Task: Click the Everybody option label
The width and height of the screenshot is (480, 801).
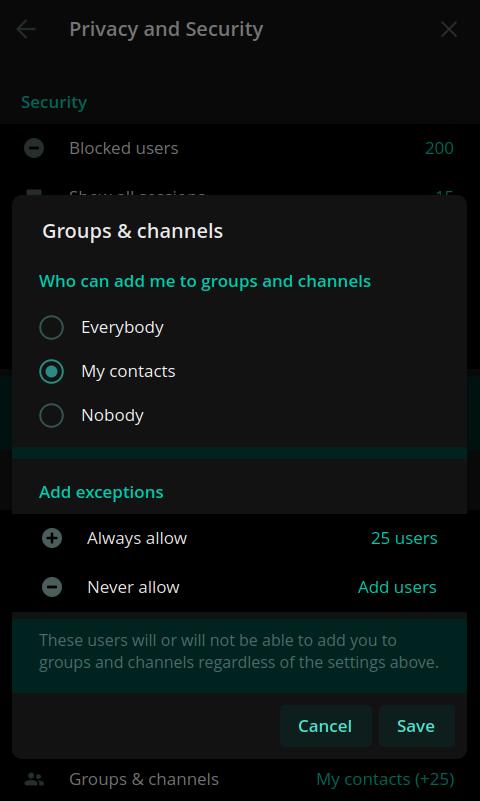Action: click(x=123, y=327)
